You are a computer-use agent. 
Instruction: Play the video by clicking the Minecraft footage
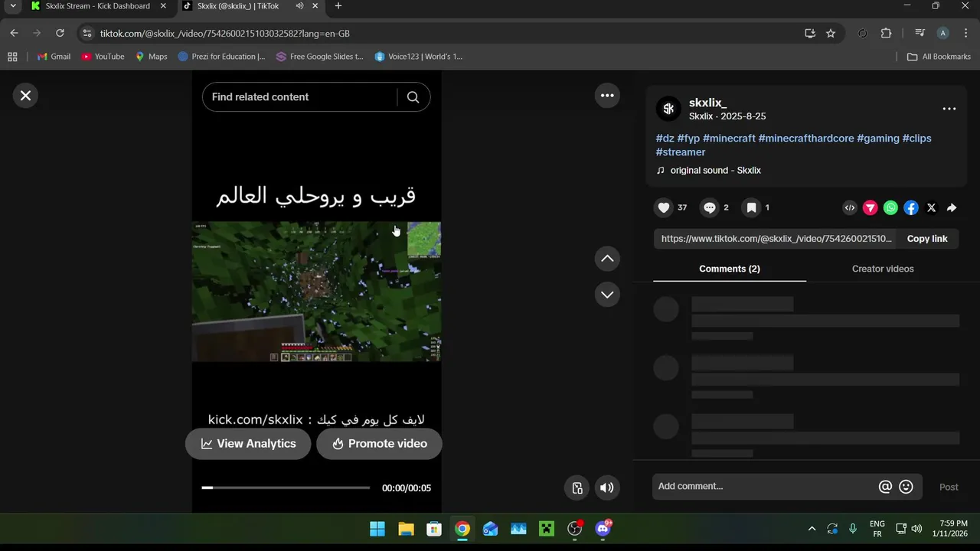(316, 292)
